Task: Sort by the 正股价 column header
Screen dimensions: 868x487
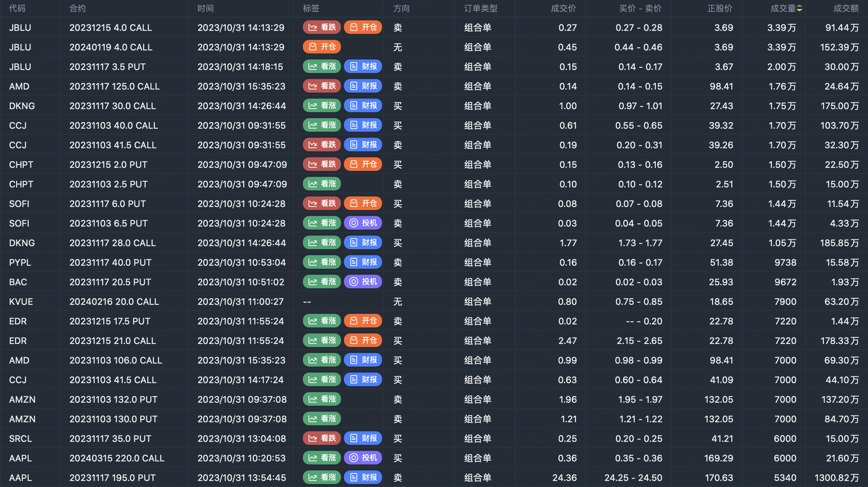Action: 720,8
